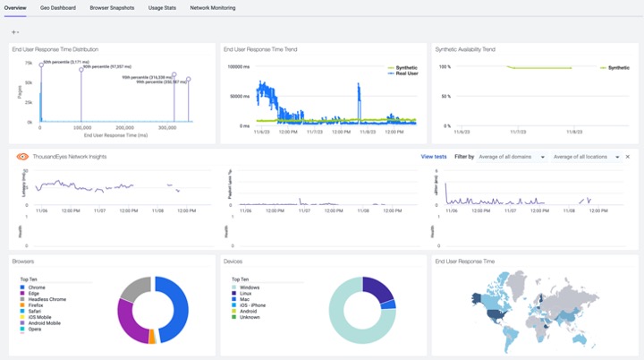Image resolution: width=644 pixels, height=360 pixels.
Task: Toggle Real User legend entry
Action: tap(402, 73)
